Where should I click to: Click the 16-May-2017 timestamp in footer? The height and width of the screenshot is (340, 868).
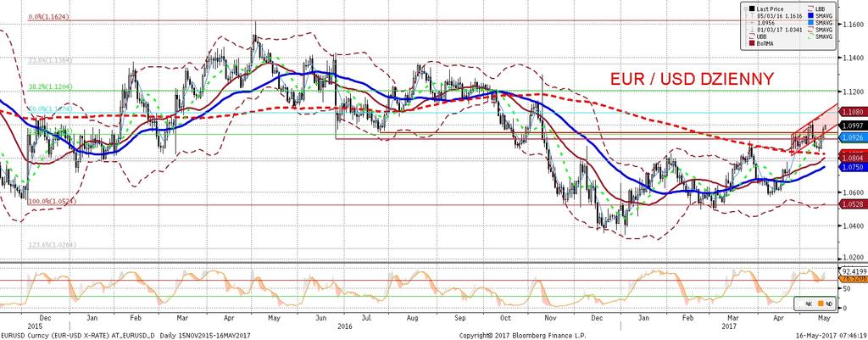pos(832,336)
